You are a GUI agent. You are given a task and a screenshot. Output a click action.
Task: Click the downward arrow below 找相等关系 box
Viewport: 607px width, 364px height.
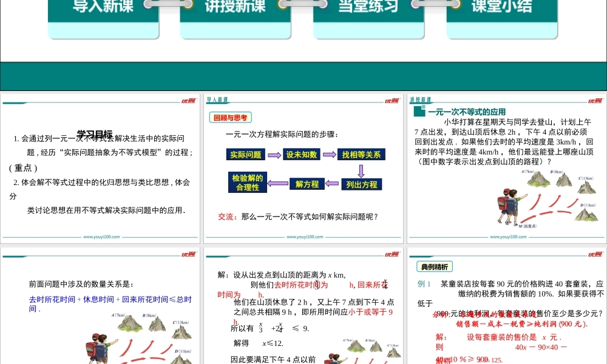pyautogui.click(x=361, y=170)
